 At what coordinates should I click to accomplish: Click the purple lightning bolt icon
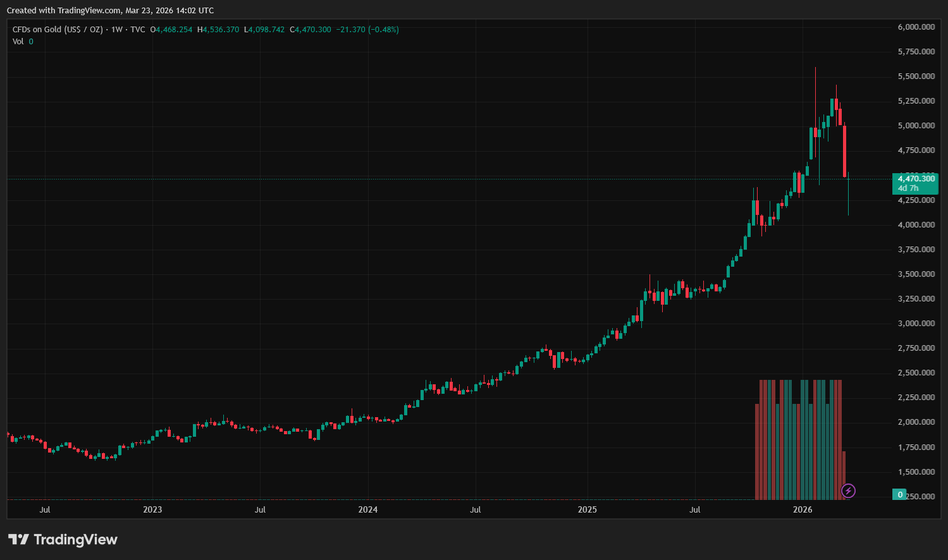[848, 490]
